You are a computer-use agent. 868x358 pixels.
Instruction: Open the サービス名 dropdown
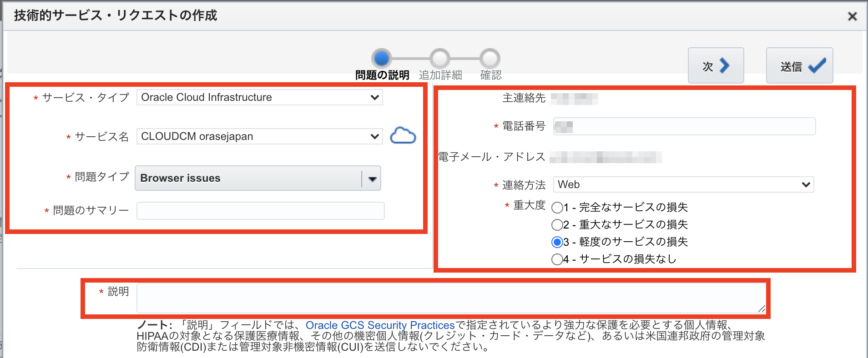(x=259, y=136)
